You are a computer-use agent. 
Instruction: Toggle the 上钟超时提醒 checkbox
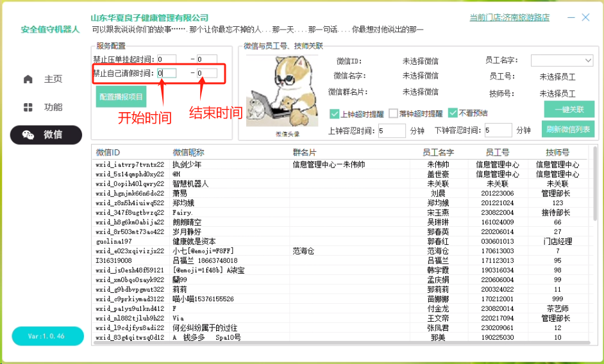point(334,113)
